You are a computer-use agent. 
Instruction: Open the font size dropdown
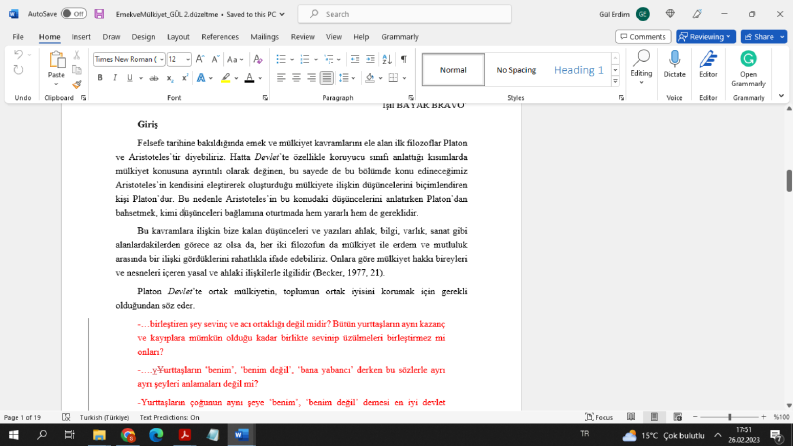(188, 59)
